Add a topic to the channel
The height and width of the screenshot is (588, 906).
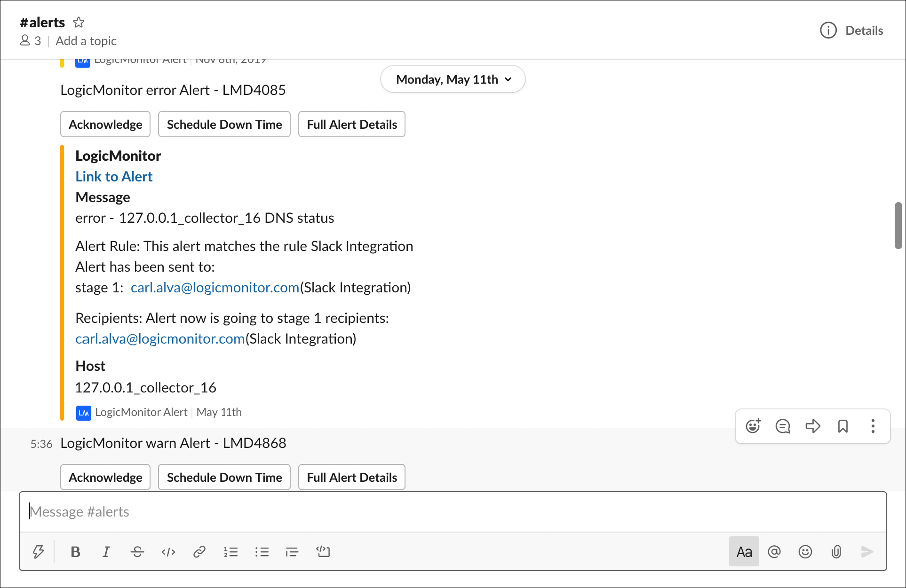tap(86, 41)
